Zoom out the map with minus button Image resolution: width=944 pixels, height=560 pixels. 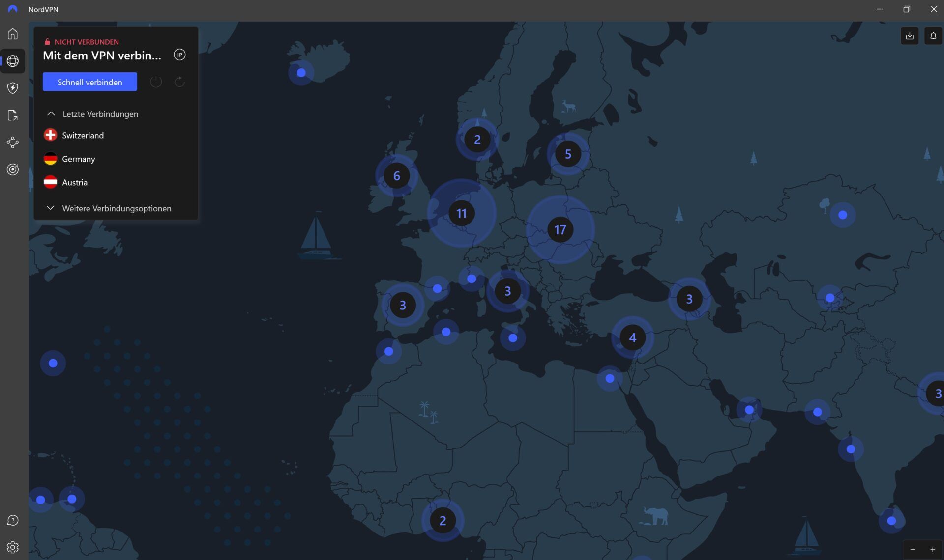[913, 550]
